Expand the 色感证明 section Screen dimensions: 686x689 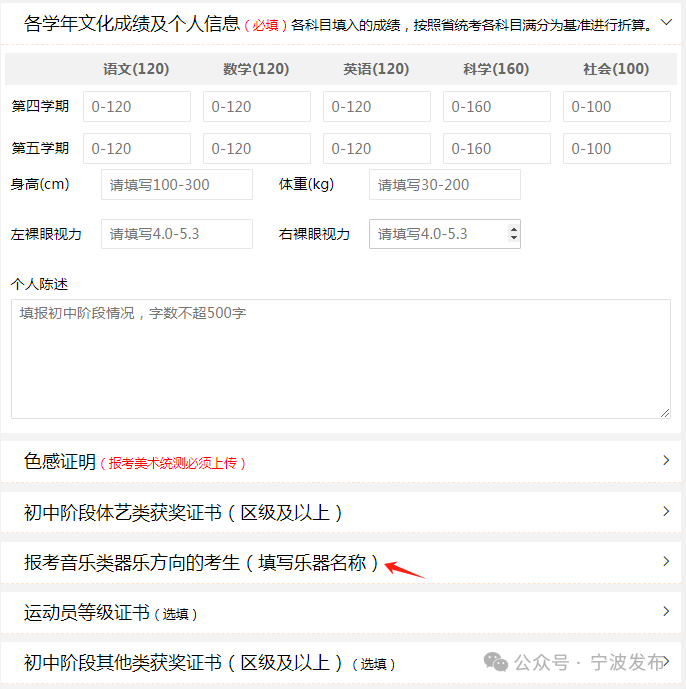[666, 461]
